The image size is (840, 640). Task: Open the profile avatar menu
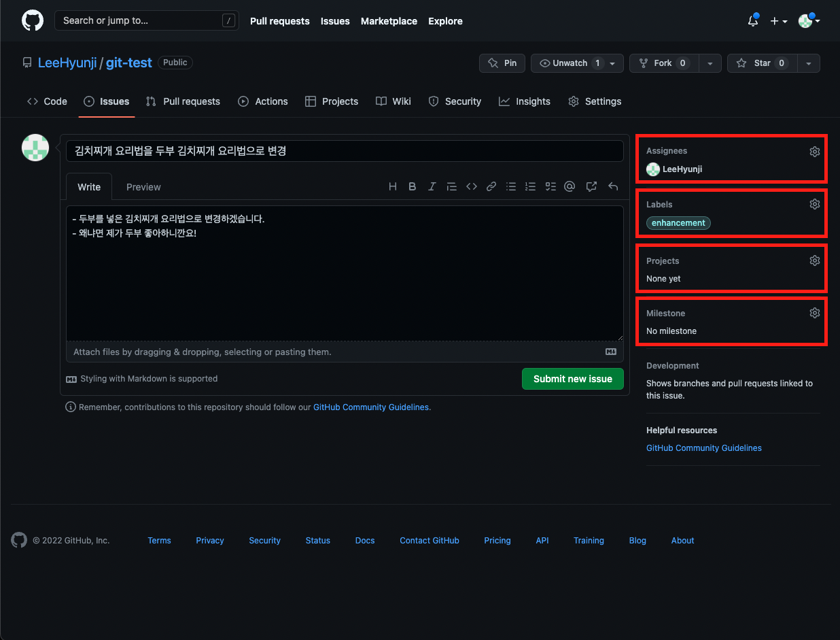(x=809, y=21)
